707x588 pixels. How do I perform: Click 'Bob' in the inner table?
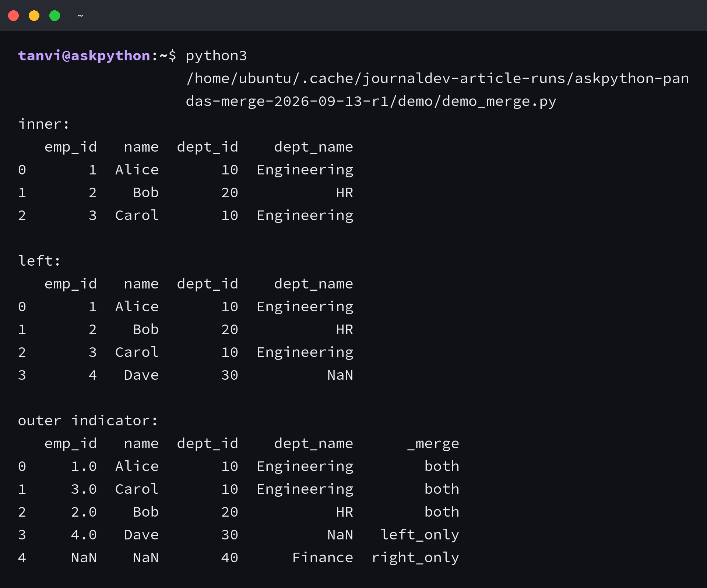click(146, 192)
